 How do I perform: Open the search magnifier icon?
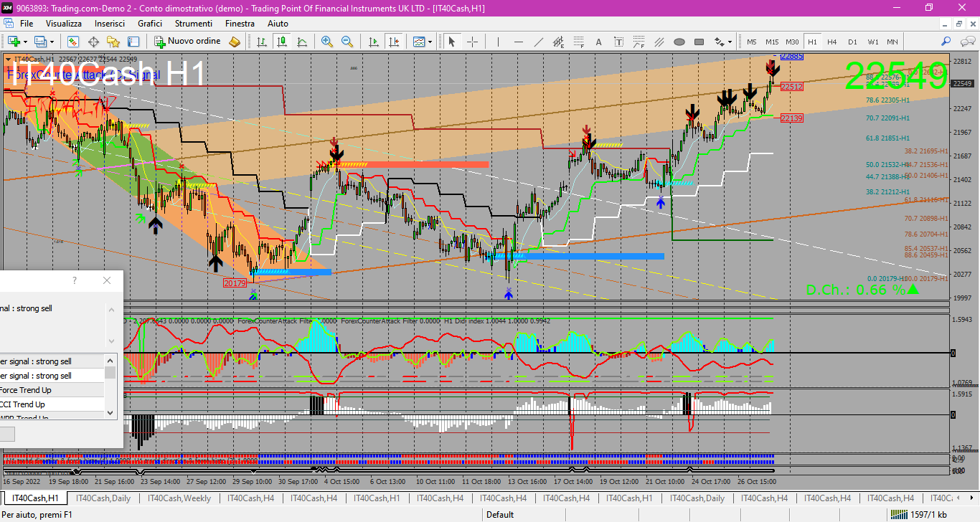946,42
